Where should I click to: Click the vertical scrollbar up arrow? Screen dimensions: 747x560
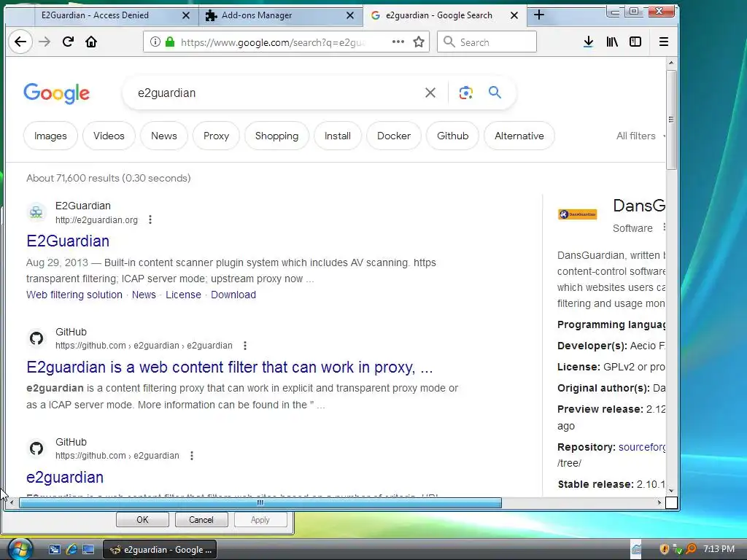click(x=671, y=63)
